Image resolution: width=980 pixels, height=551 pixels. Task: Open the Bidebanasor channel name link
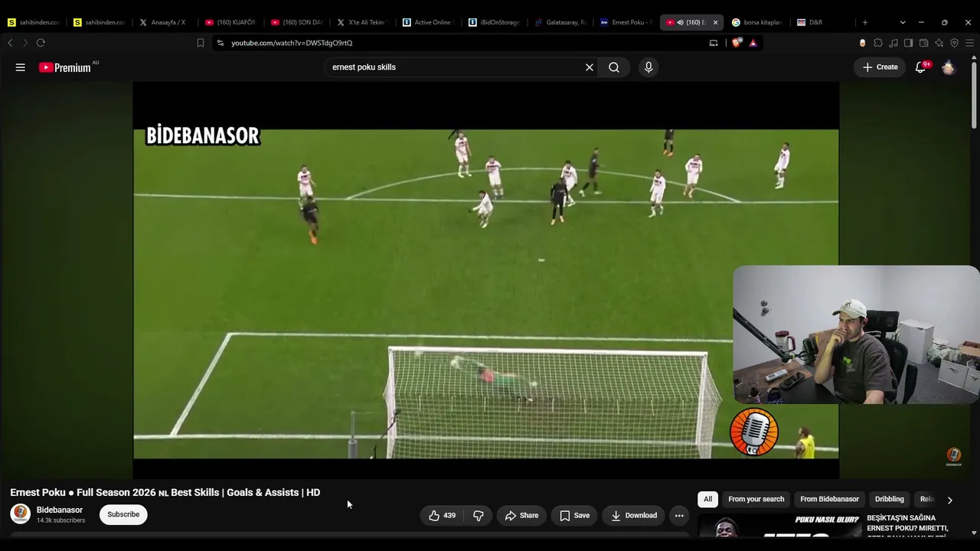click(60, 510)
